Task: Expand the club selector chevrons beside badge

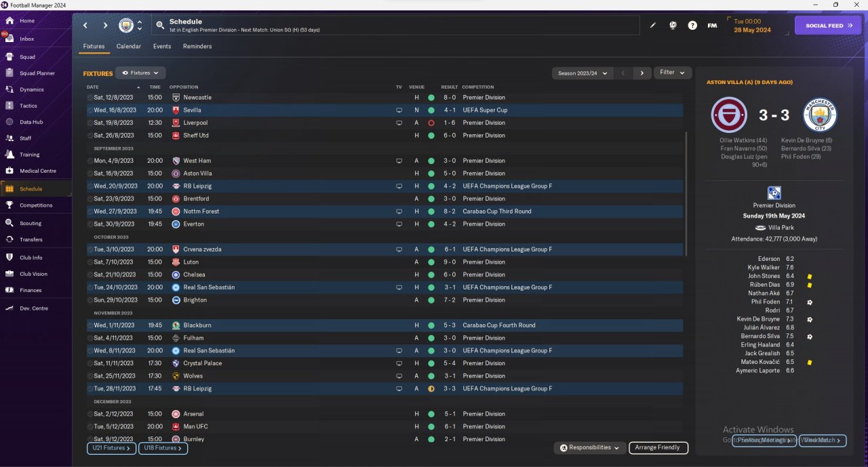Action: [x=140, y=26]
